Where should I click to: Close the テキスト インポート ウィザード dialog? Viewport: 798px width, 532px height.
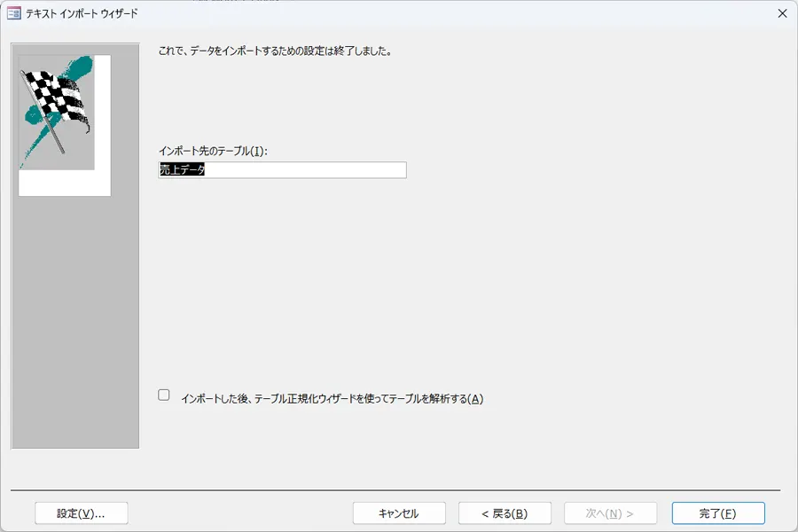(x=781, y=13)
